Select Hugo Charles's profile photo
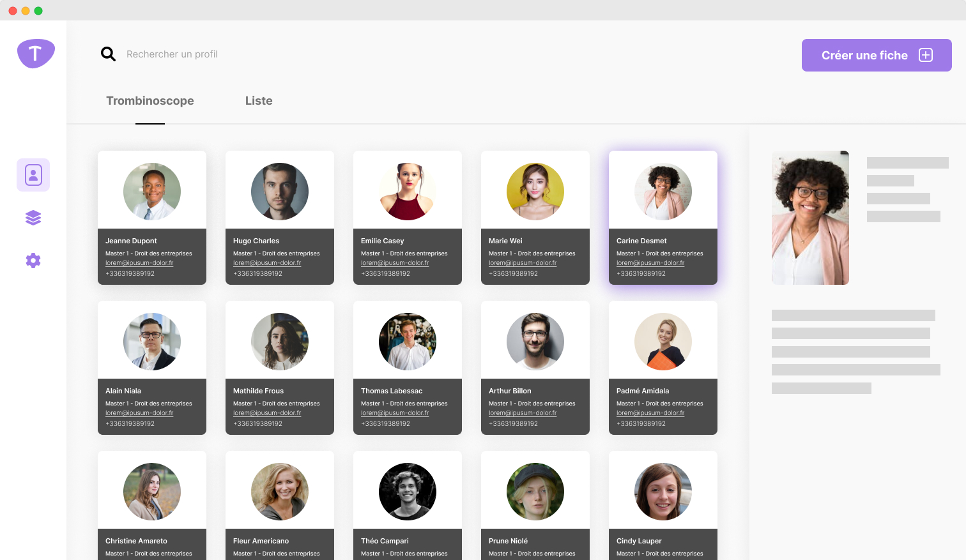The width and height of the screenshot is (966, 560). click(280, 192)
